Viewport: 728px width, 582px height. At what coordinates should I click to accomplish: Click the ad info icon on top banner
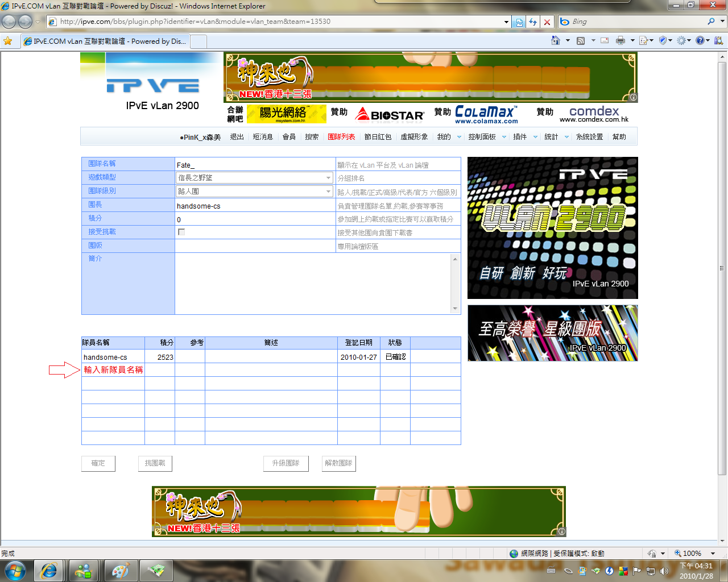click(633, 97)
